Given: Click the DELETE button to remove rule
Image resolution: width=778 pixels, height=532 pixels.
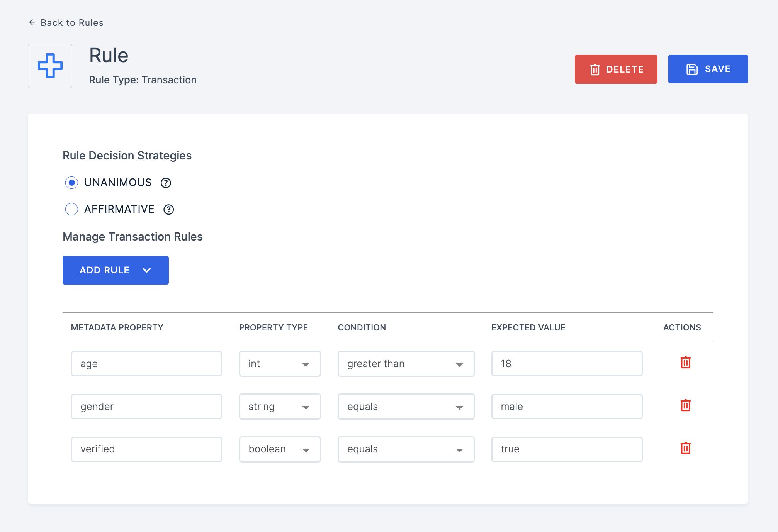Looking at the screenshot, I should (617, 69).
